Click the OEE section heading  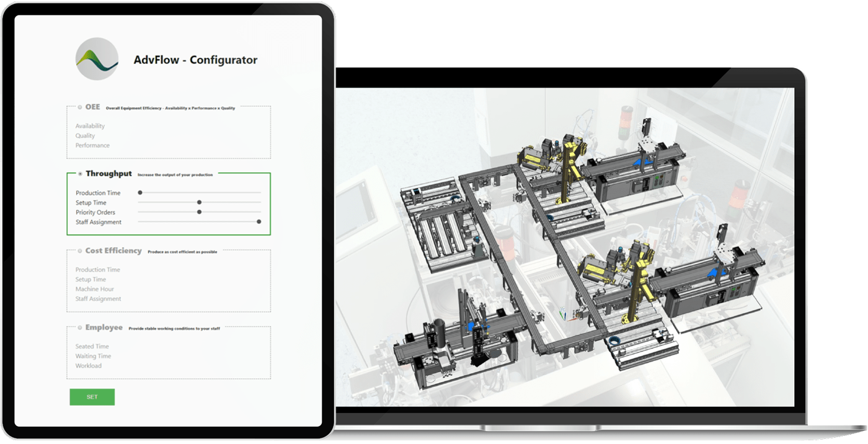(x=92, y=107)
